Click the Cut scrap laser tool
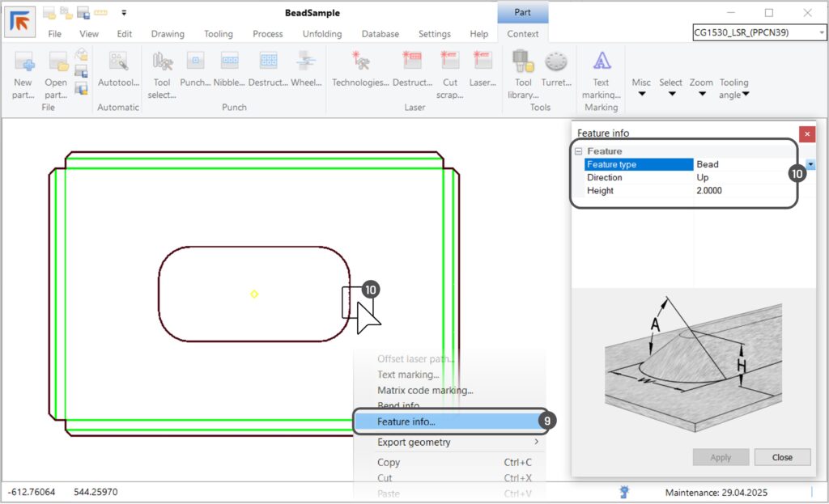Viewport: 829px width, 504px height. (449, 62)
